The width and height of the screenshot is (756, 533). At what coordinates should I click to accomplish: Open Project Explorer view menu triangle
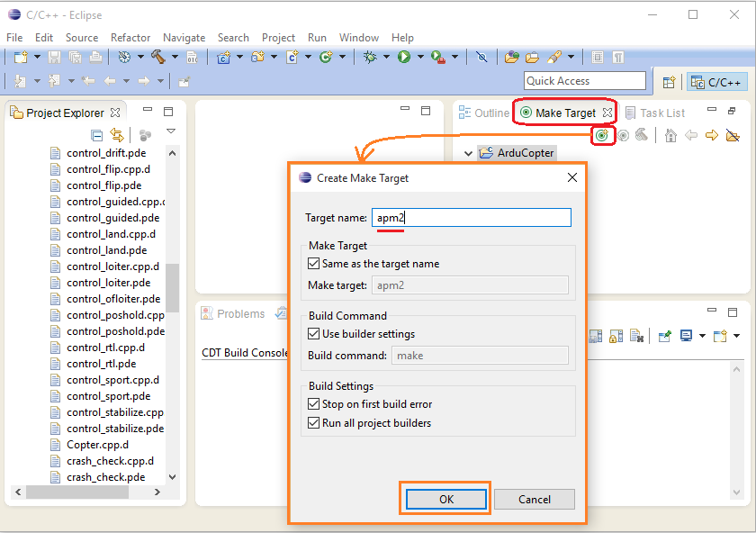(x=171, y=132)
